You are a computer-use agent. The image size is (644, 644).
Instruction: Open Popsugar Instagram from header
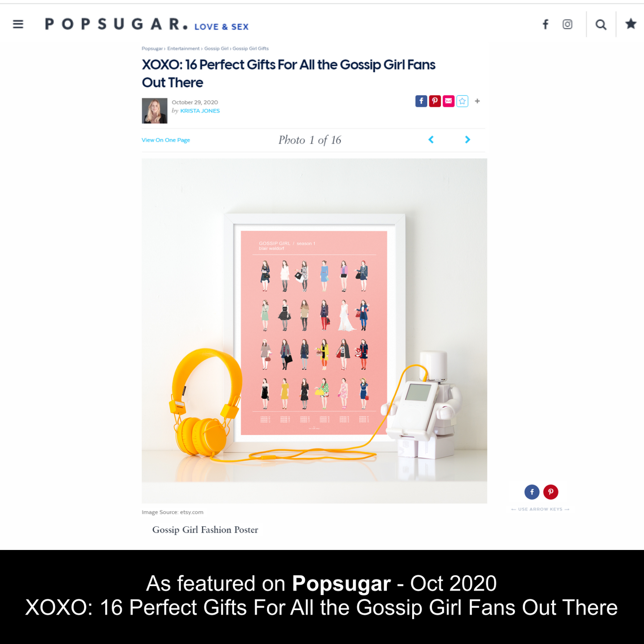coord(567,25)
